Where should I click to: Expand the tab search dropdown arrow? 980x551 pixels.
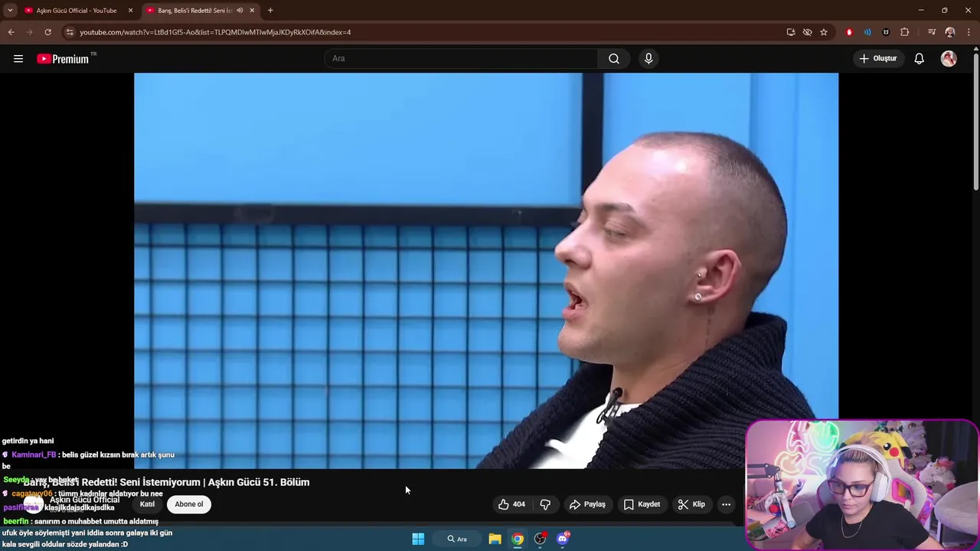[10, 11]
